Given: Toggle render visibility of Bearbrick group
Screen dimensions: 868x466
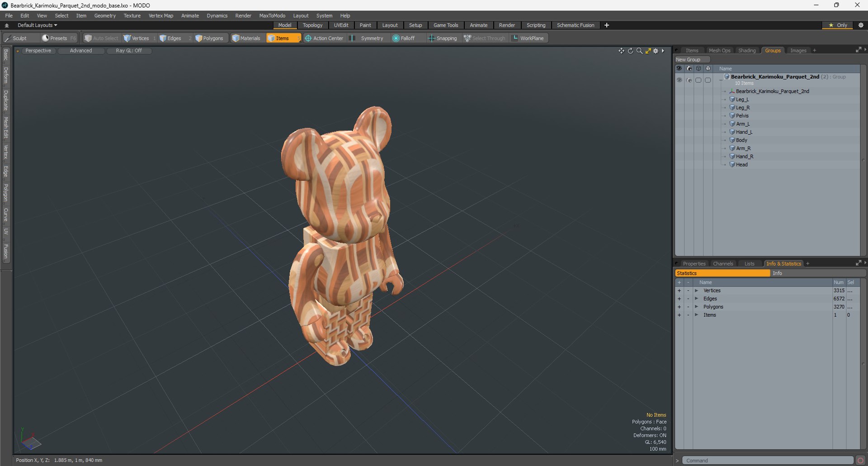Looking at the screenshot, I should point(689,80).
